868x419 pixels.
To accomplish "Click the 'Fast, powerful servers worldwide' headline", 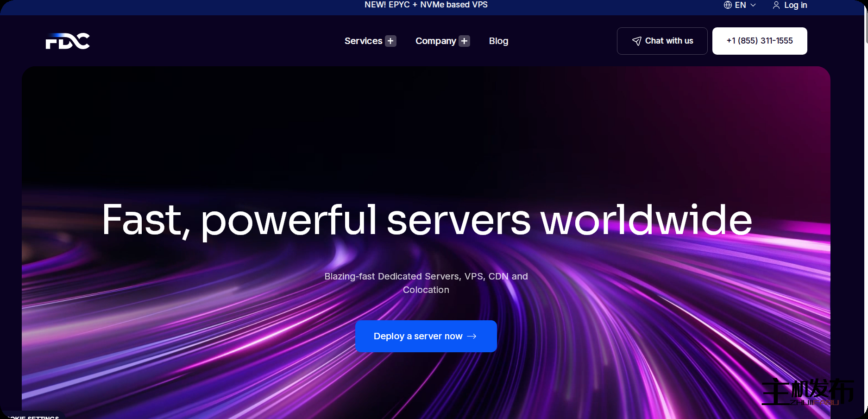I will click(x=427, y=220).
